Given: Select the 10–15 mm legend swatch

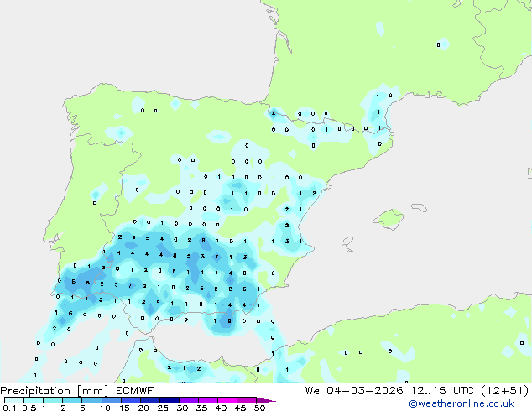Looking at the screenshot, I should click(112, 400).
